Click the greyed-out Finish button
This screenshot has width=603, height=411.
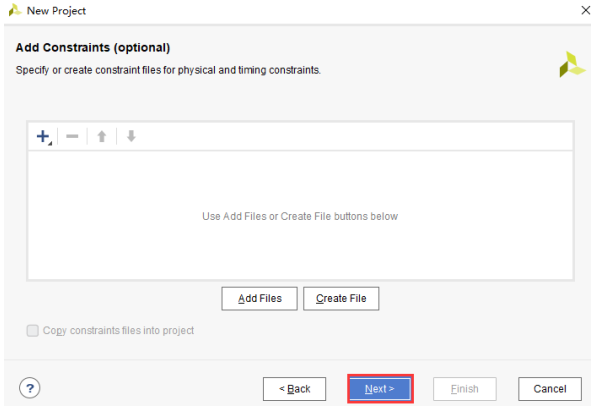(464, 388)
